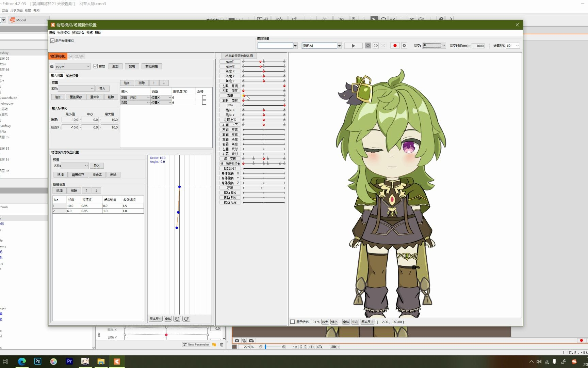Image resolution: width=588 pixels, height=368 pixels.
Task: Rotate pendulum view clockwise
Action: (186, 319)
